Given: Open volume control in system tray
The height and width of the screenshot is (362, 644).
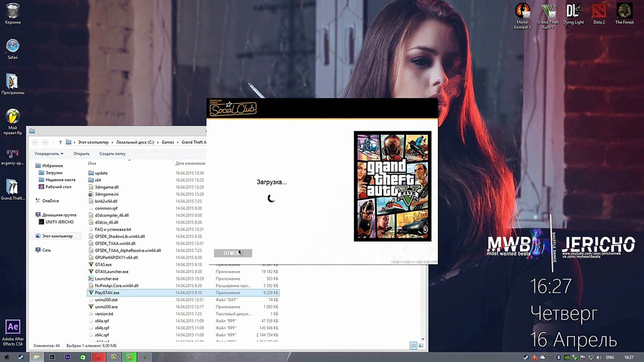Looking at the screenshot, I should click(599, 357).
